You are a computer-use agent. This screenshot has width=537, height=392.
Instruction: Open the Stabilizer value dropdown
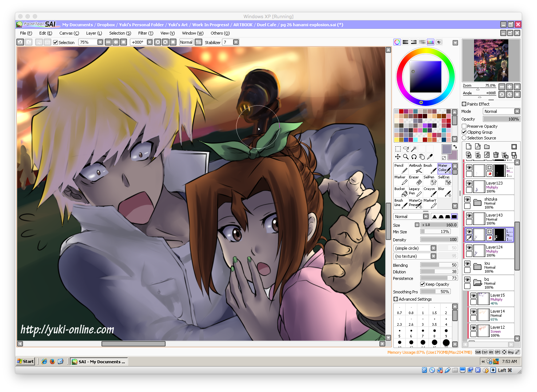[236, 42]
